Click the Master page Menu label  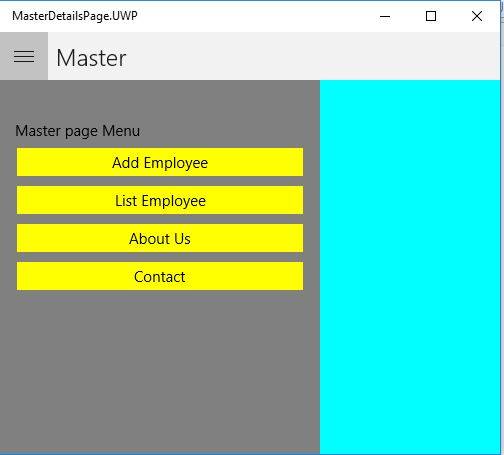pyautogui.click(x=78, y=131)
